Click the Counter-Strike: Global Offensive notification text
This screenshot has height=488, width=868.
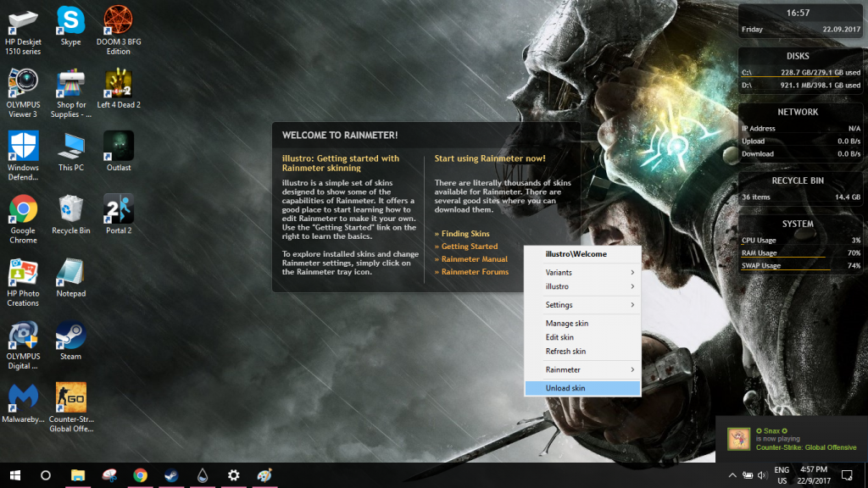click(x=806, y=447)
